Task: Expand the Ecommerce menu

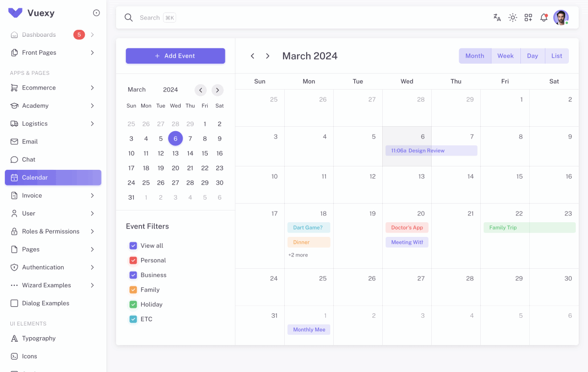Action: [52, 88]
